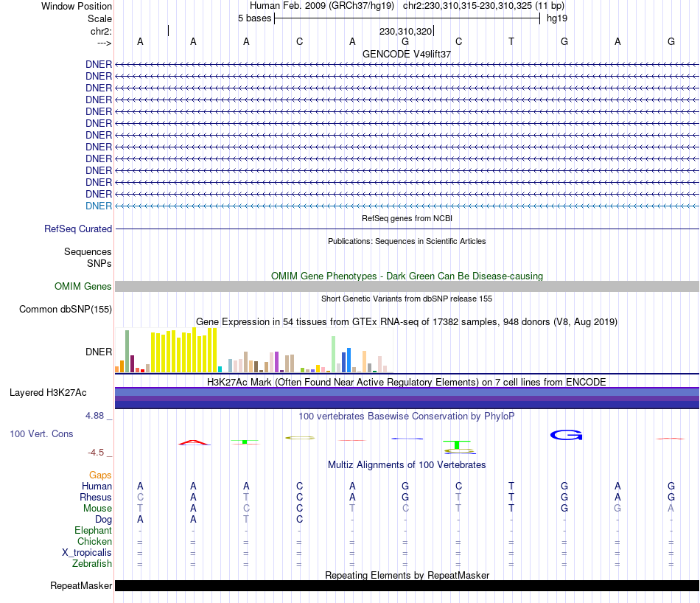Click the OMIM Genes track label
The height and width of the screenshot is (603, 700).
(83, 286)
